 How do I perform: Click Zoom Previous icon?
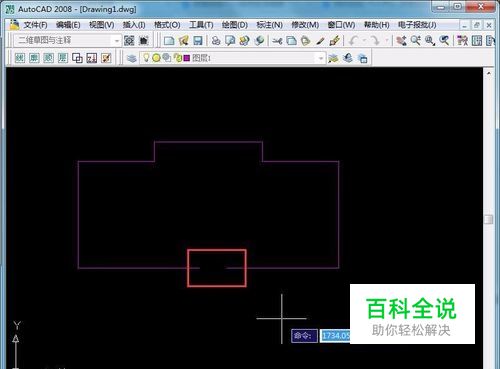pyautogui.click(x=444, y=41)
